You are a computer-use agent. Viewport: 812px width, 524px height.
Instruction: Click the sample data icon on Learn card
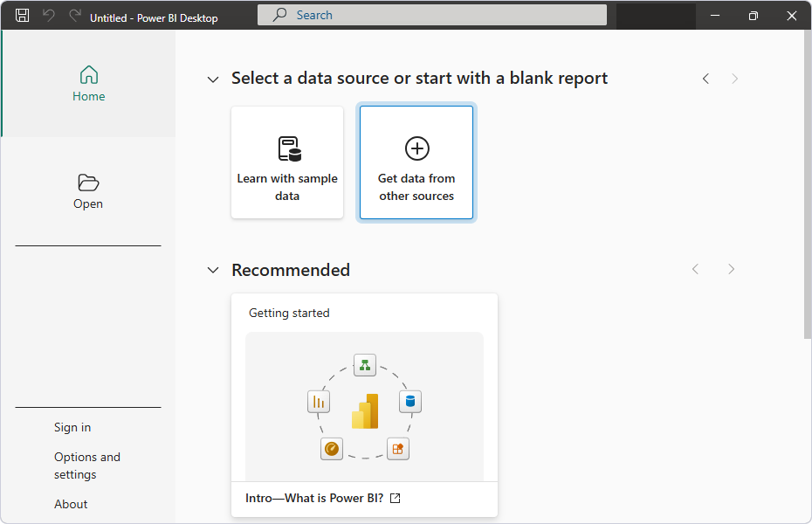coord(287,148)
